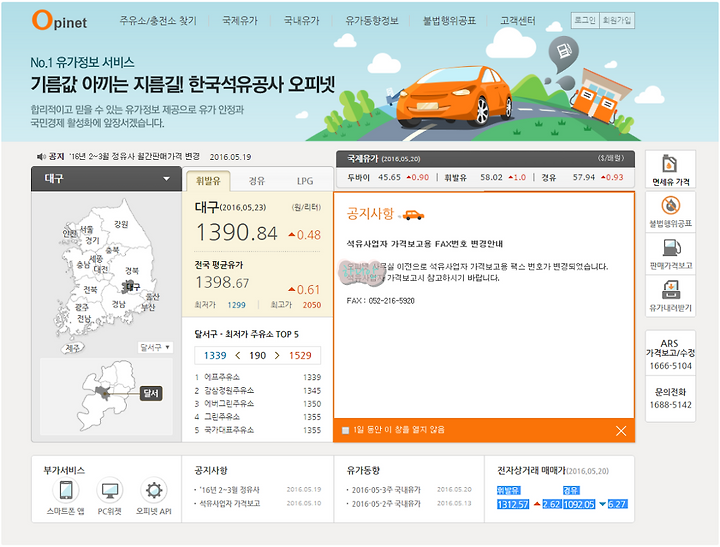Open the 판매가격보고 gas pump icon
The height and width of the screenshot is (547, 720).
pos(670,254)
